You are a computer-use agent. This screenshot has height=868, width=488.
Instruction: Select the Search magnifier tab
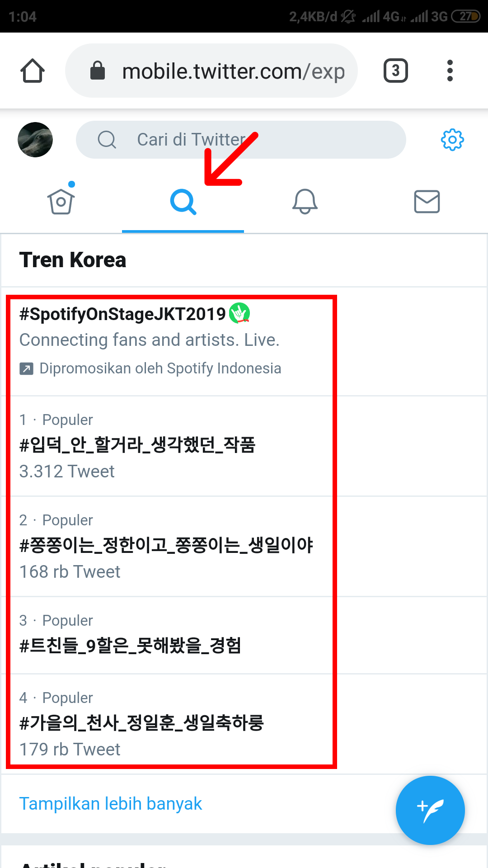(183, 202)
